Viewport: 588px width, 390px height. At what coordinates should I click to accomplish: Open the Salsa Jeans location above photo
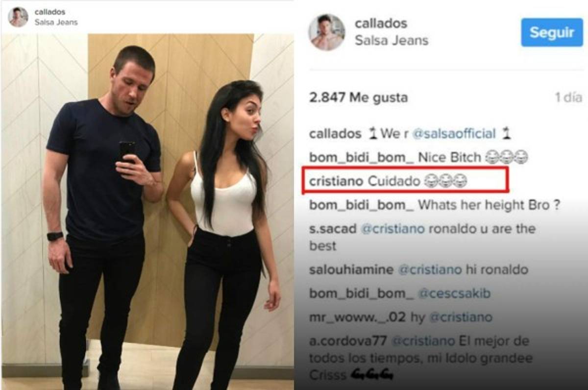pyautogui.click(x=55, y=22)
